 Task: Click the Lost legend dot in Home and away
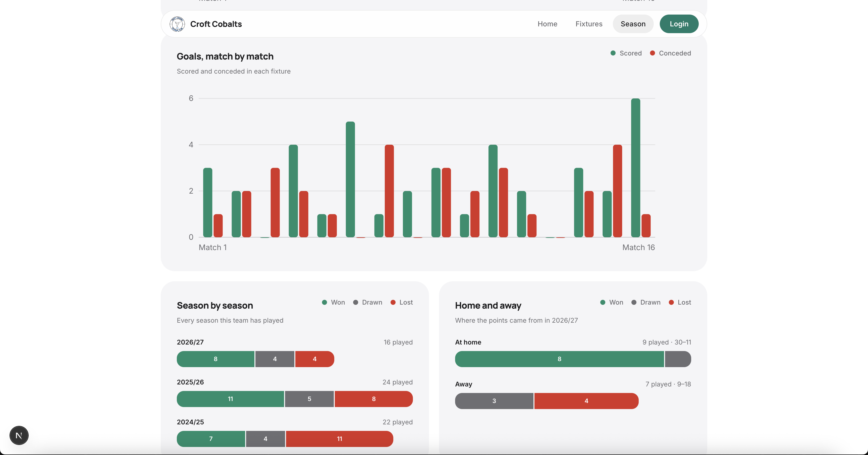671,302
